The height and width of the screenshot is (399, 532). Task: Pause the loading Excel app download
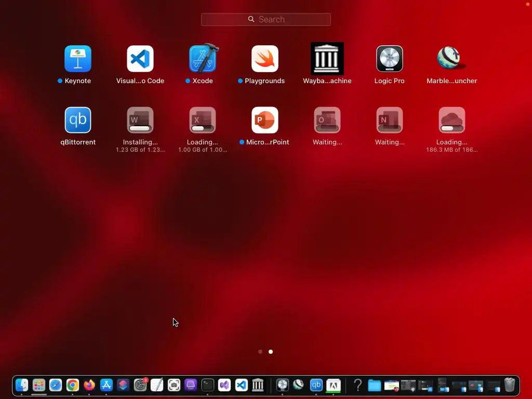point(203,120)
